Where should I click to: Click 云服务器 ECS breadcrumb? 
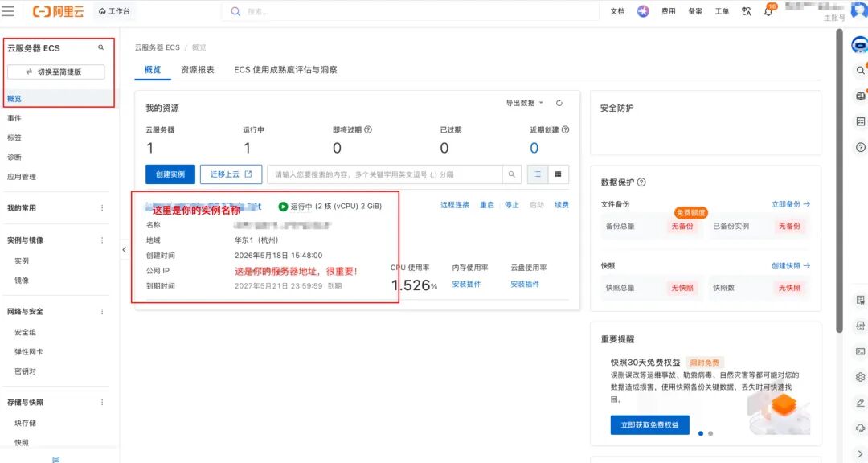[158, 47]
